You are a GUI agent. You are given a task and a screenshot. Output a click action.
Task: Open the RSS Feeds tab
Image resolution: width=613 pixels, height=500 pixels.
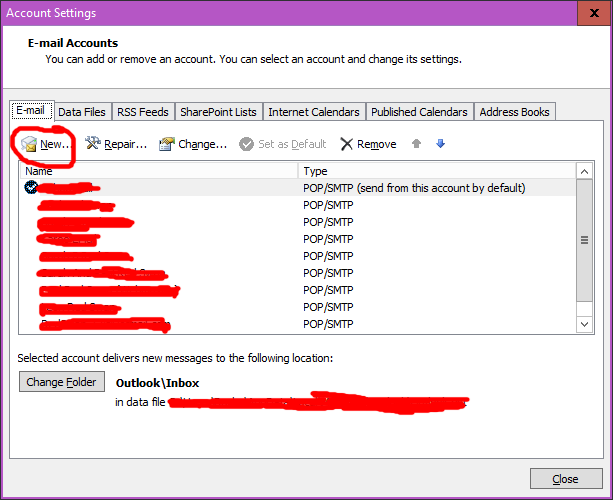(145, 112)
